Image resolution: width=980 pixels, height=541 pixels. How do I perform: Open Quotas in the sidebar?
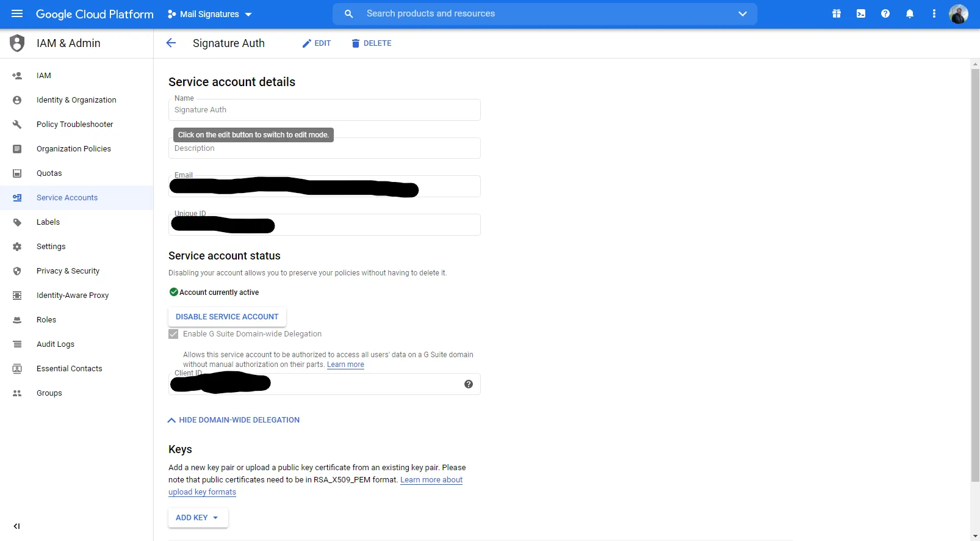49,173
